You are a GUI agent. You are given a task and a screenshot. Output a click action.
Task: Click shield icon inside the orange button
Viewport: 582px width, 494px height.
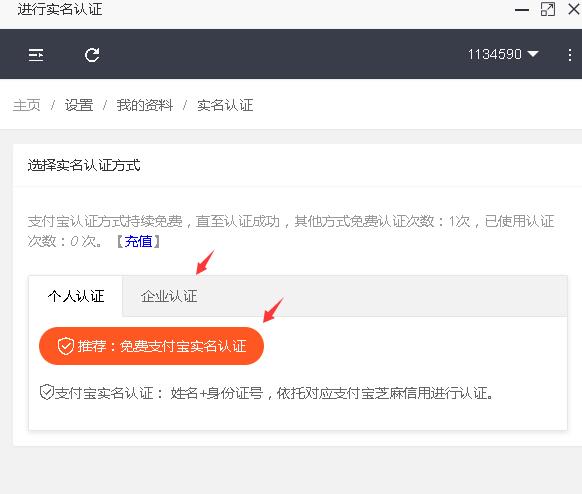[66, 346]
